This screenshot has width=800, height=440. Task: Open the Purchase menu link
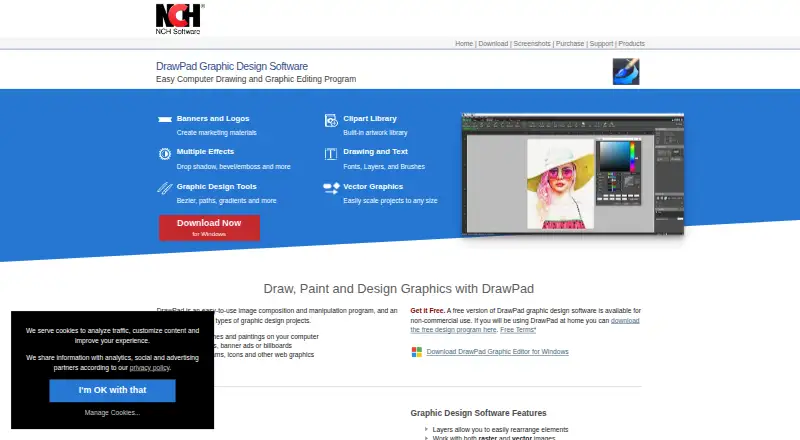(569, 44)
